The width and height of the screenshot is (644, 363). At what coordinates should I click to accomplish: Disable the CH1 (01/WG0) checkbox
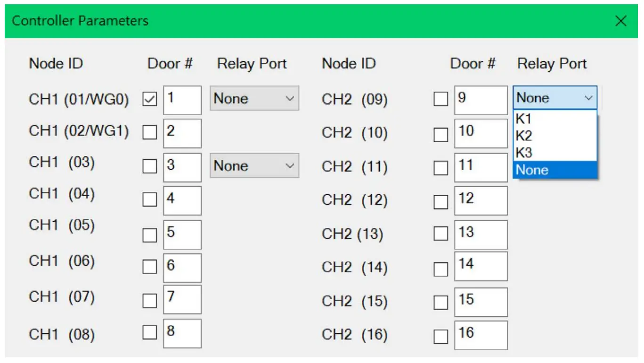pos(149,99)
